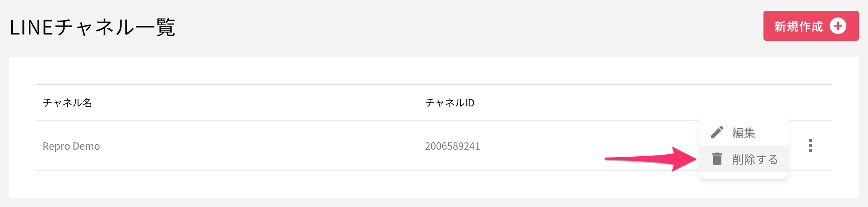Click the Repro Demo channel name
The height and width of the screenshot is (207, 868).
pyautogui.click(x=71, y=146)
